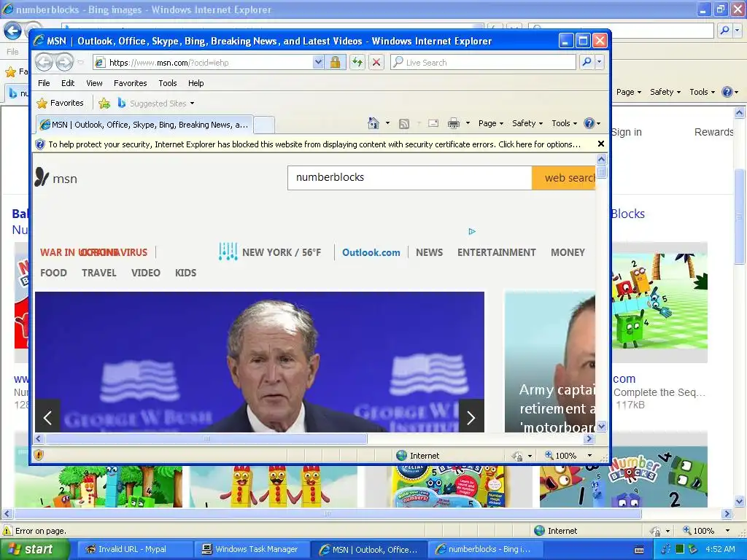
Task: Click the Live Search magnifier button
Action: [587, 62]
